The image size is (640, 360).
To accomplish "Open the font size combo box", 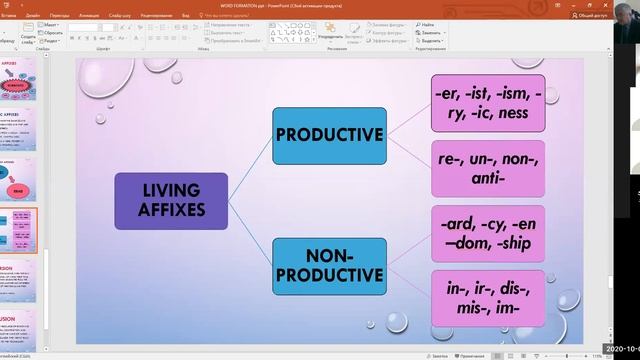I will [109, 27].
